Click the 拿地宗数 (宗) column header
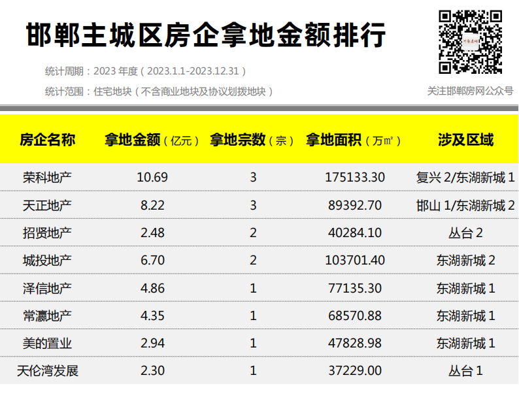The height and width of the screenshot is (420, 519). tap(252, 140)
